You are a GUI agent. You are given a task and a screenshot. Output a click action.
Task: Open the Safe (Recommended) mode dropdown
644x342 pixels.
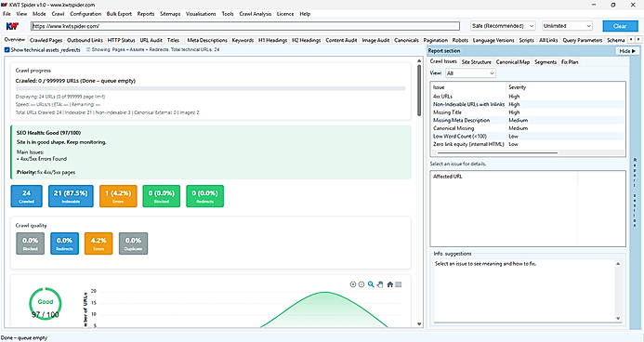pyautogui.click(x=503, y=26)
